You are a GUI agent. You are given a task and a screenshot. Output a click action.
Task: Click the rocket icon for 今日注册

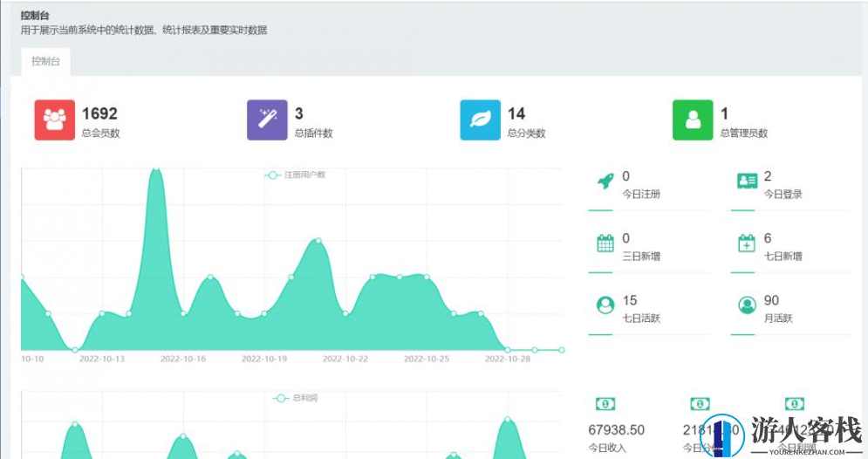605,181
